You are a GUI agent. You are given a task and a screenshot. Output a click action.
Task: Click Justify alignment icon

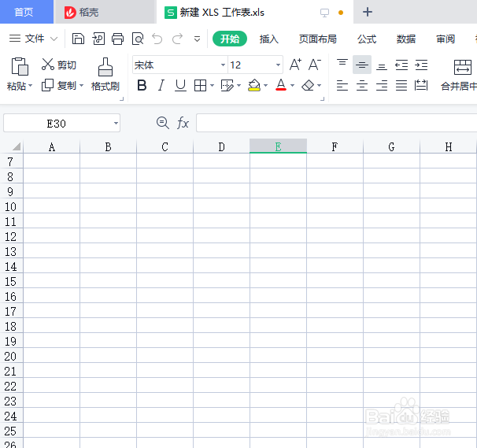(x=401, y=86)
